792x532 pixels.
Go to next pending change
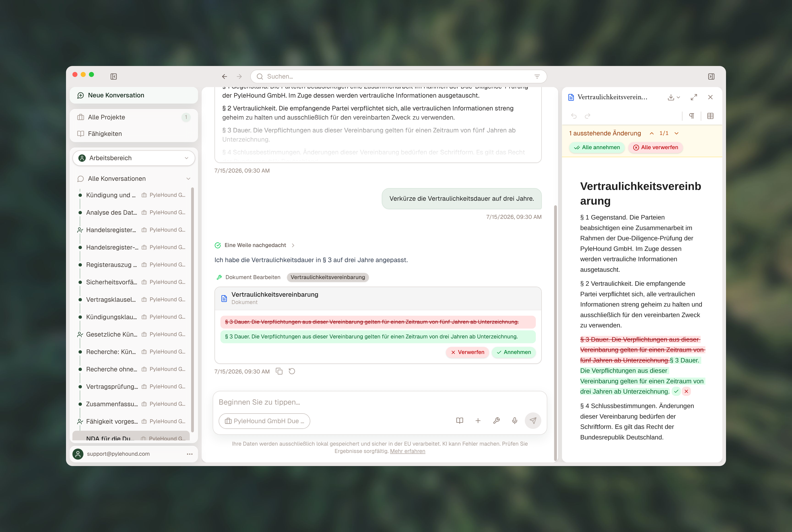point(676,133)
